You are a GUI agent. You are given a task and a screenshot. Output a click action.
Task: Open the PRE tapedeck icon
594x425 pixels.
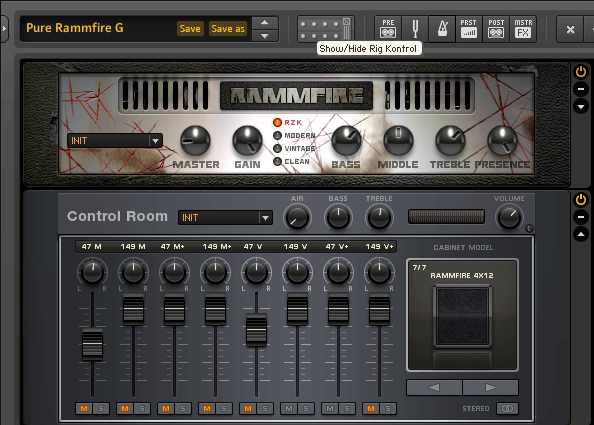coord(388,29)
